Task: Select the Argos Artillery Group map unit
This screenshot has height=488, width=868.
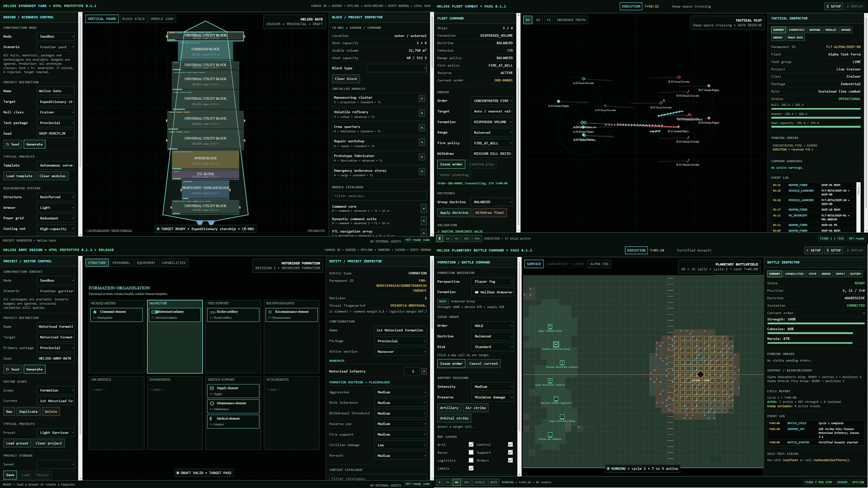Action: coord(562,417)
